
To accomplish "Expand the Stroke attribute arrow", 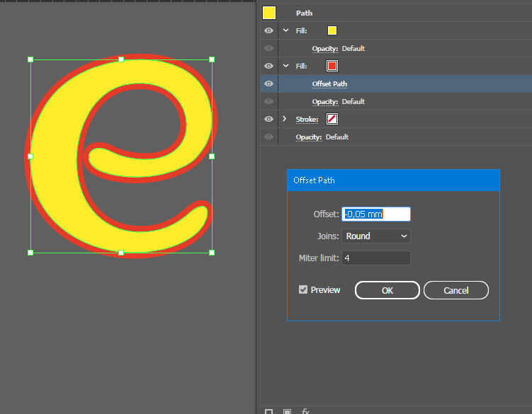I will 285,119.
